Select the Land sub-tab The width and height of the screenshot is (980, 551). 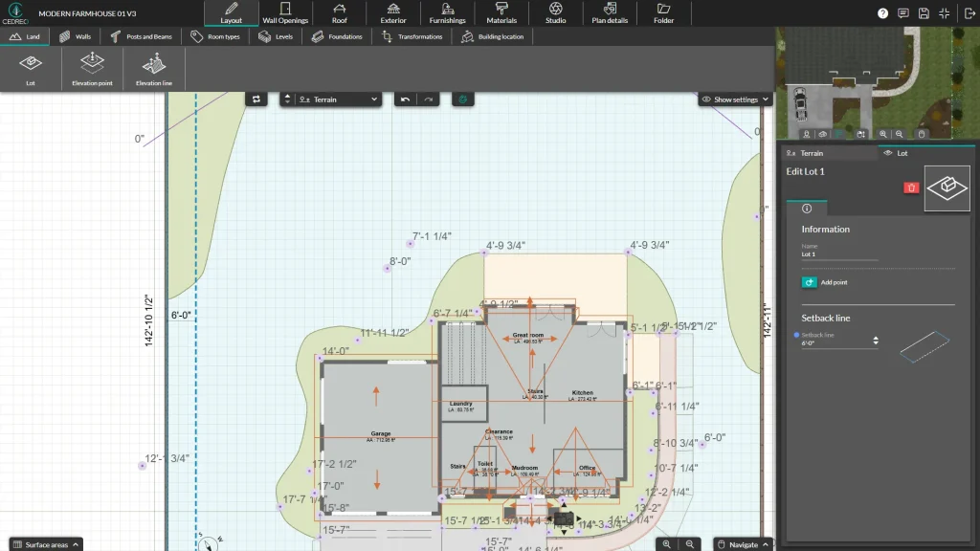pos(25,37)
